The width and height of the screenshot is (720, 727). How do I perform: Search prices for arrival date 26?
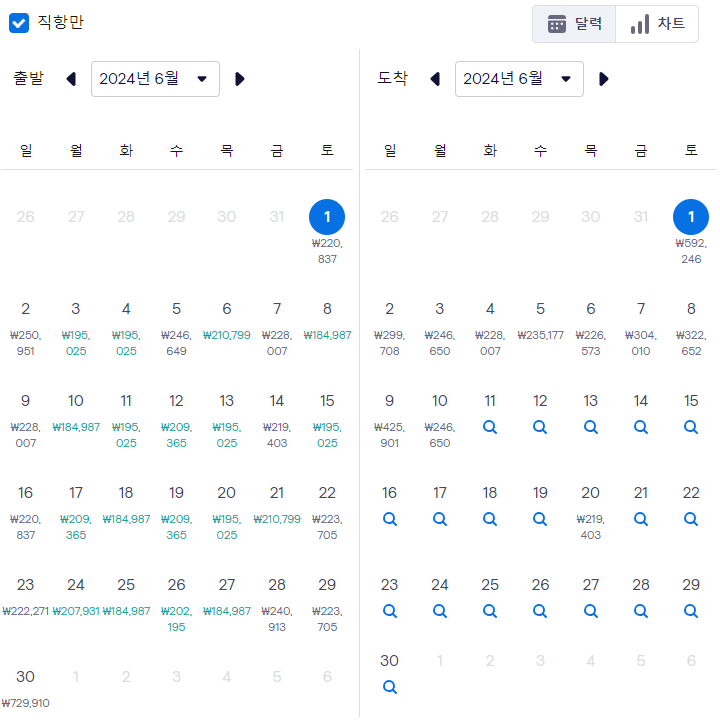point(540,611)
